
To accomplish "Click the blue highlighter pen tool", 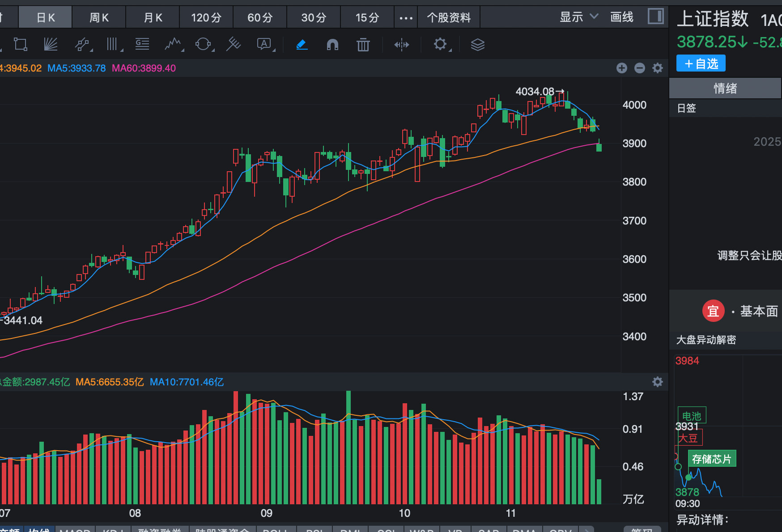I will (x=302, y=44).
